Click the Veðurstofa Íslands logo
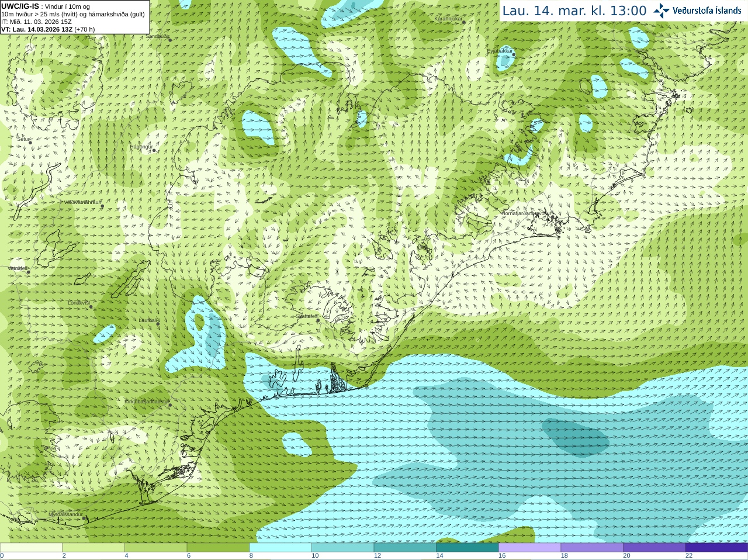The image size is (748, 560). pyautogui.click(x=697, y=11)
